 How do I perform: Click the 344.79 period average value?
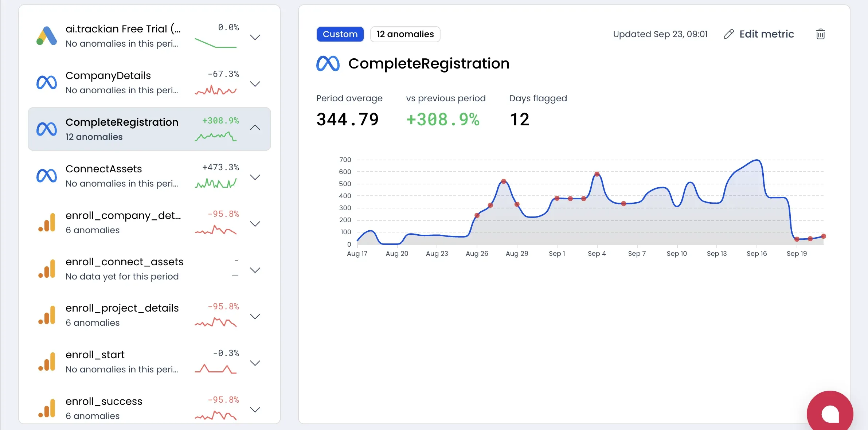(x=348, y=120)
